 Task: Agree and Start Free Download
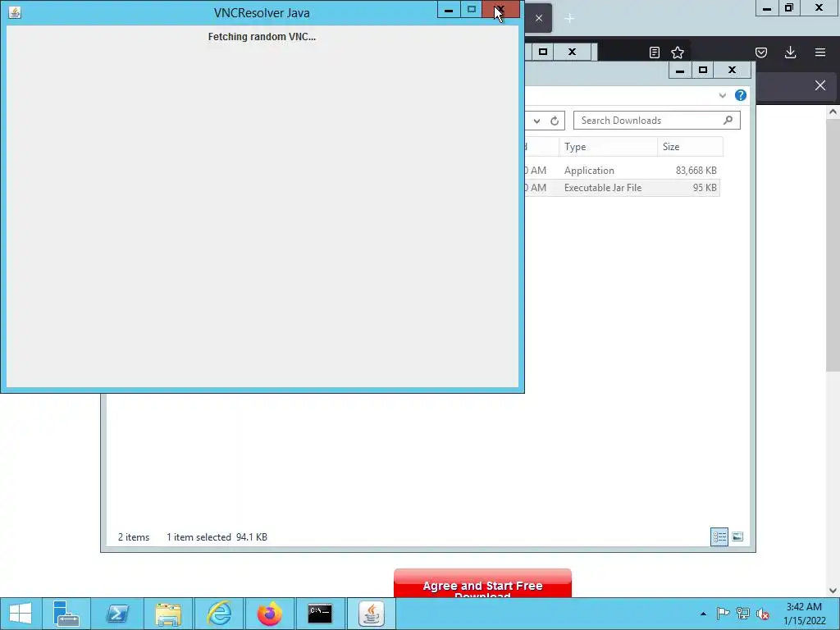coord(482,584)
